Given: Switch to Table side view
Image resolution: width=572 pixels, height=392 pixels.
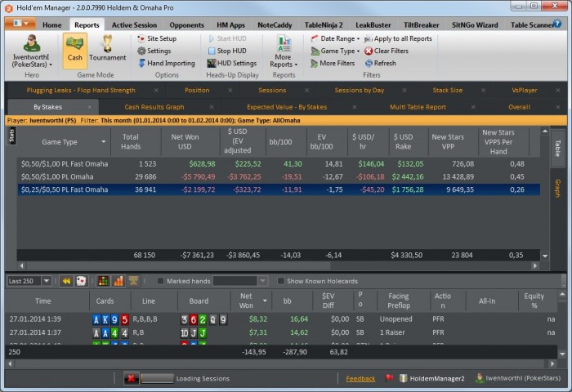Looking at the screenshot, I should [557, 149].
